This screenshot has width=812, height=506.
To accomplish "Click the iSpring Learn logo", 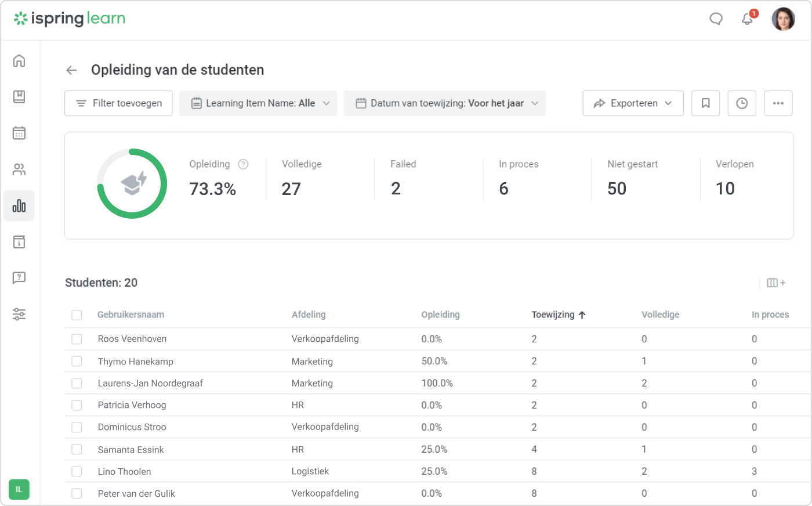I will coord(70,19).
